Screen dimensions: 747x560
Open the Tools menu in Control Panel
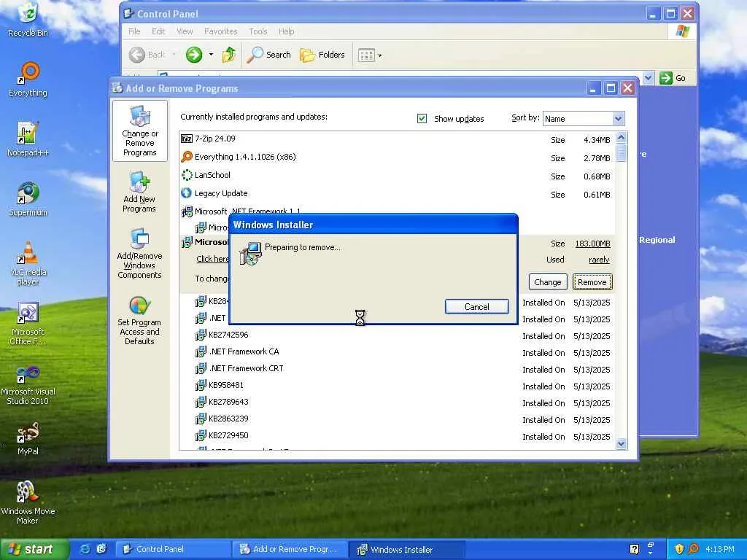(258, 31)
